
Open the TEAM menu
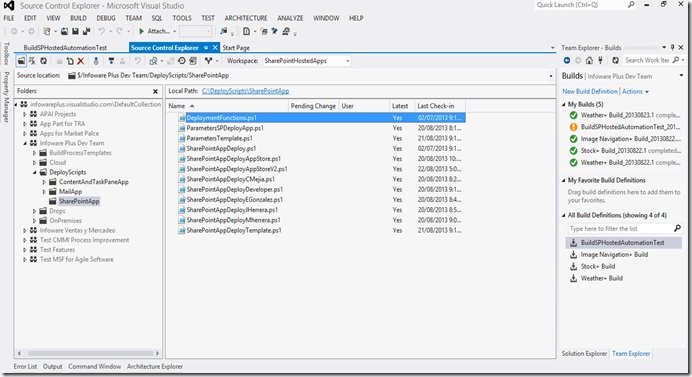(x=133, y=18)
